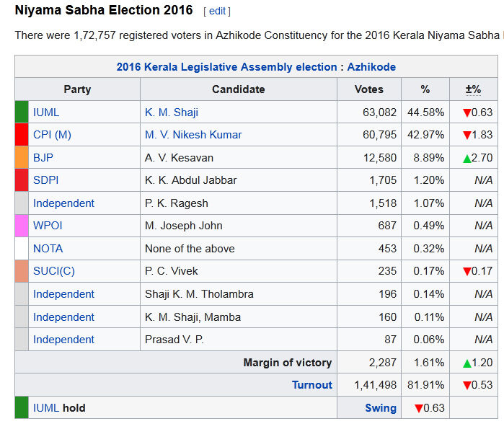The image size is (504, 429).
Task: Open M. V. Nikesh Kumar's page
Action: [193, 135]
